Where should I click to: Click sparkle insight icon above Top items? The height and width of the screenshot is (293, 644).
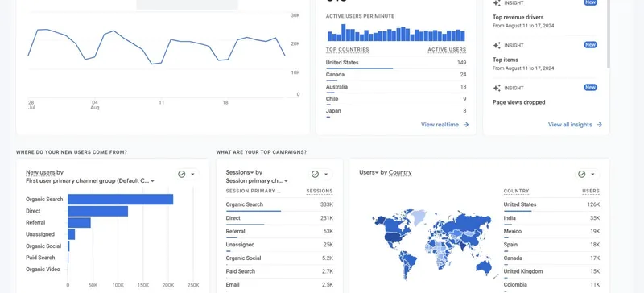(x=497, y=45)
